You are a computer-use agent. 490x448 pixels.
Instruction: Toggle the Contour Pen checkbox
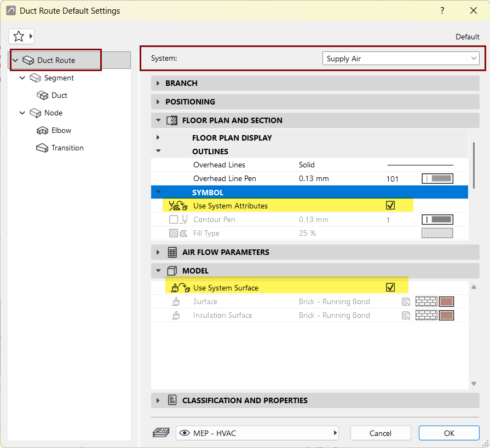(174, 219)
